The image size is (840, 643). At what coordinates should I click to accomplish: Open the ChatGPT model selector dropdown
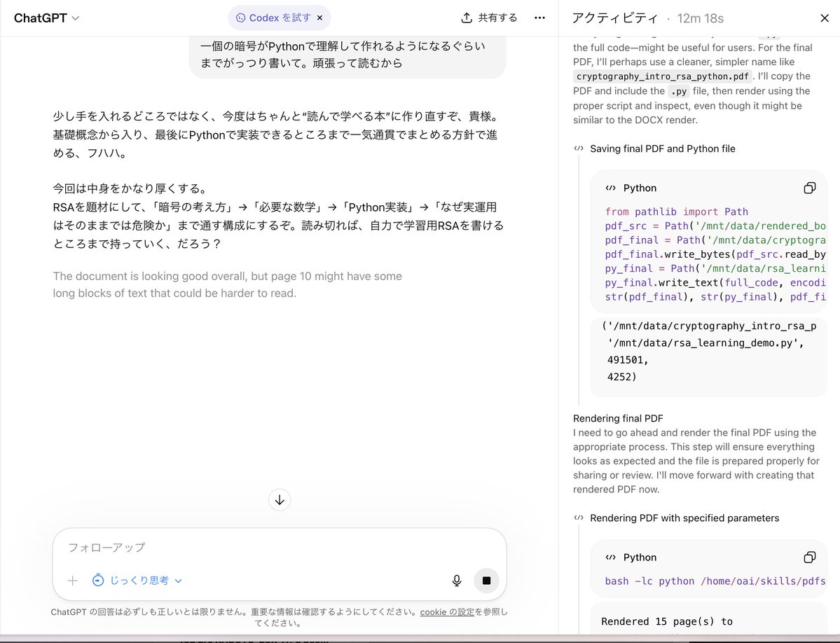[46, 18]
